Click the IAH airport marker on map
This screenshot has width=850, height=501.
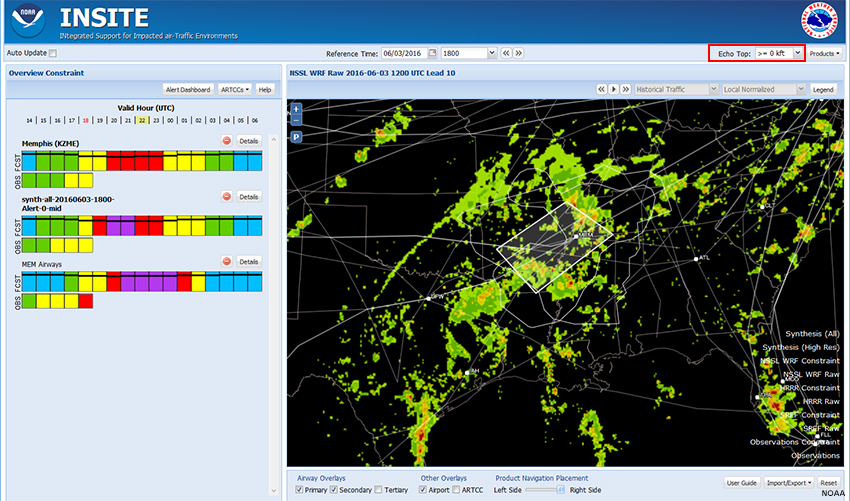[467, 372]
